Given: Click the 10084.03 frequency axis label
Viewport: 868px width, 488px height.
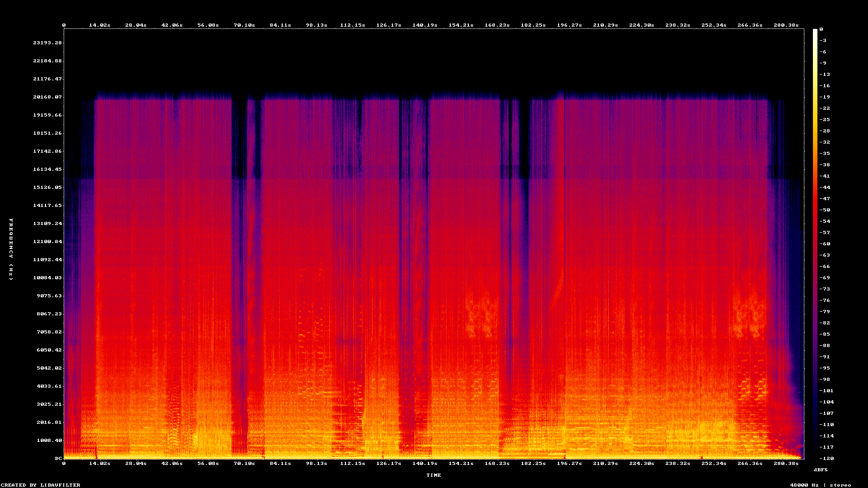Looking at the screenshot, I should pyautogui.click(x=47, y=278).
